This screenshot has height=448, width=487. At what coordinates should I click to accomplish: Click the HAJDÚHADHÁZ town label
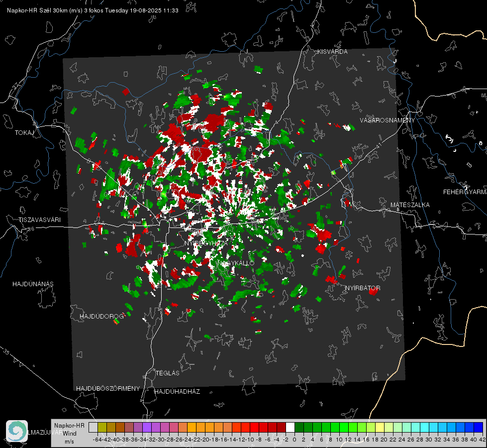177,392
